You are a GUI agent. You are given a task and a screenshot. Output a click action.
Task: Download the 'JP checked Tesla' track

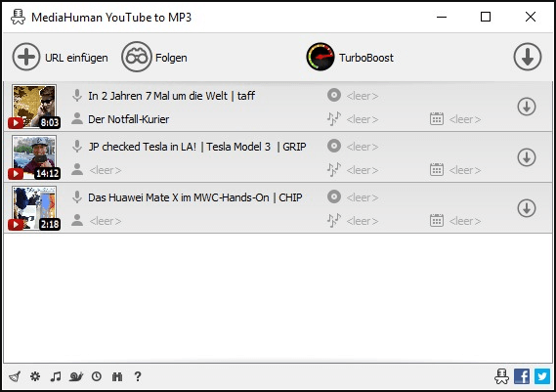point(527,157)
